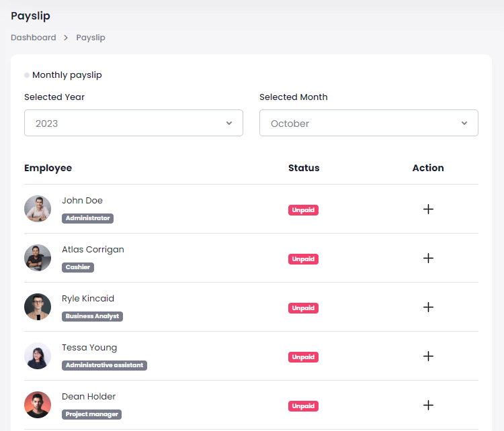
Task: Click the Unpaid status badge for John Doe
Action: [303, 210]
